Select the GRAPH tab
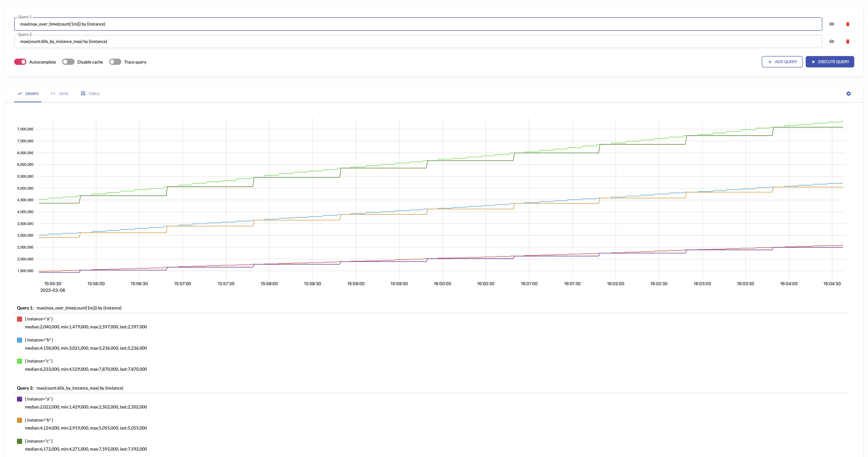This screenshot has height=457, width=868. pos(28,94)
